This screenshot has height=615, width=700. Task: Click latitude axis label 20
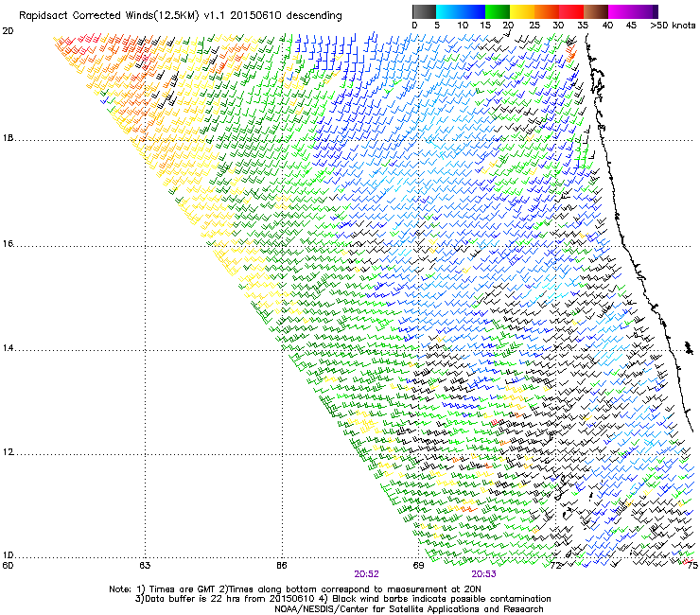8,31
